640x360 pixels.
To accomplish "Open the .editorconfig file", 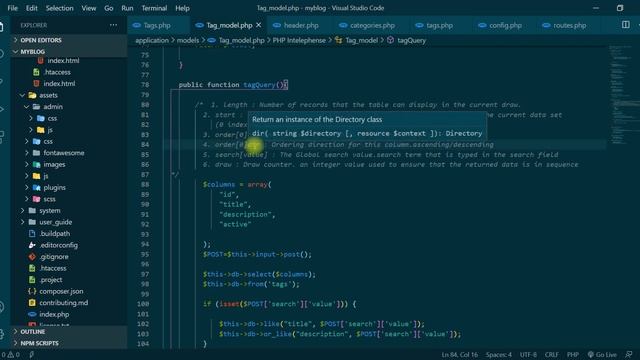I will point(58,245).
